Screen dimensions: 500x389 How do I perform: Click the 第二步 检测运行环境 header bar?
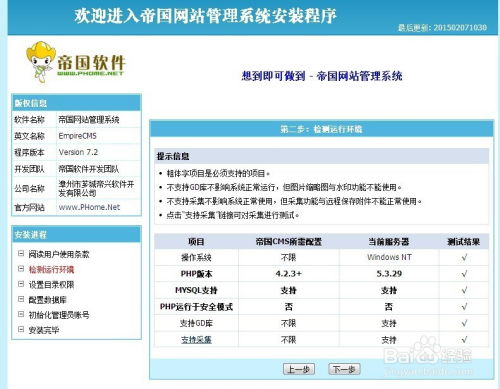click(x=322, y=129)
